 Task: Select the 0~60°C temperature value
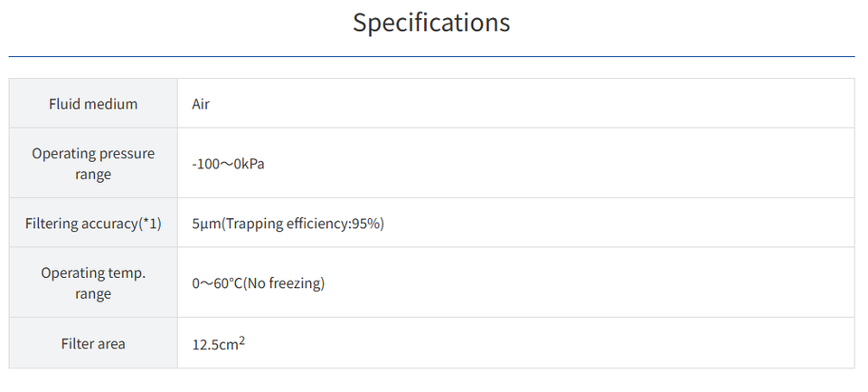pos(216,283)
